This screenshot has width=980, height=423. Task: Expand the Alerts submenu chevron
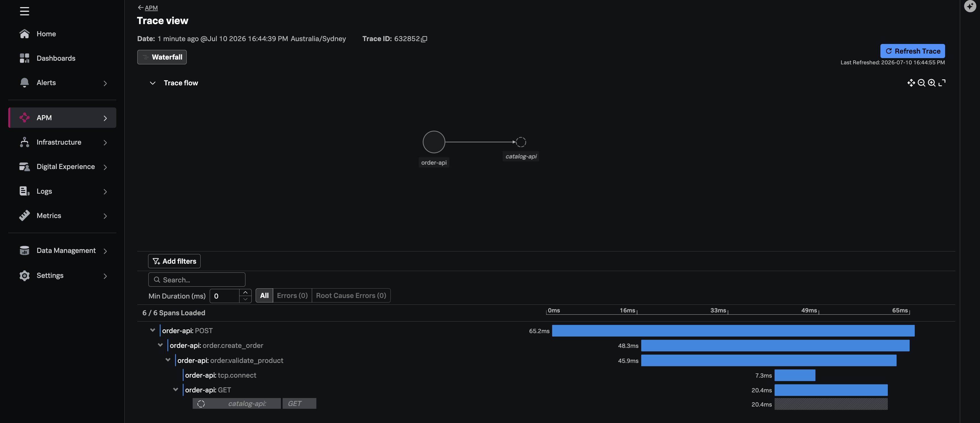point(105,83)
